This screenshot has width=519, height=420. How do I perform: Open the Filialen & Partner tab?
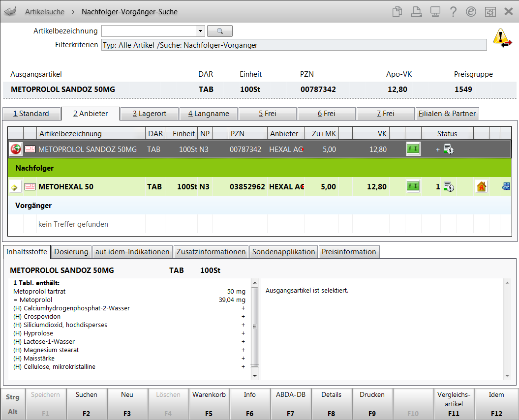(447, 114)
